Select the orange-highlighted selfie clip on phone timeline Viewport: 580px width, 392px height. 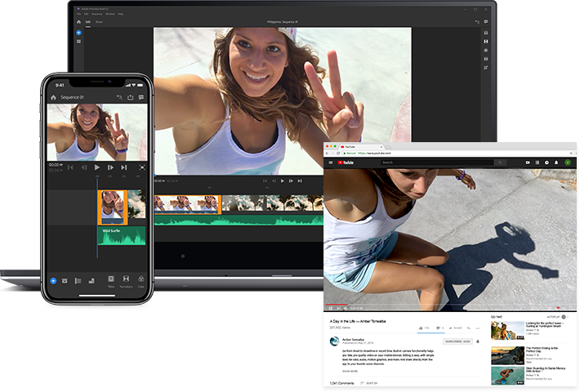(113, 207)
